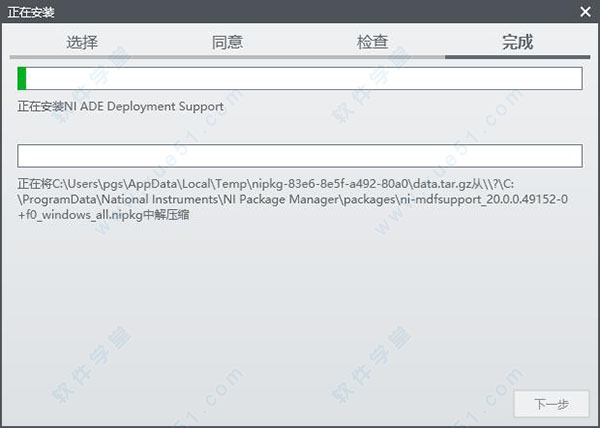Click the 正在安装NI ADE Deployment Support status text
The image size is (600, 428).
click(121, 106)
